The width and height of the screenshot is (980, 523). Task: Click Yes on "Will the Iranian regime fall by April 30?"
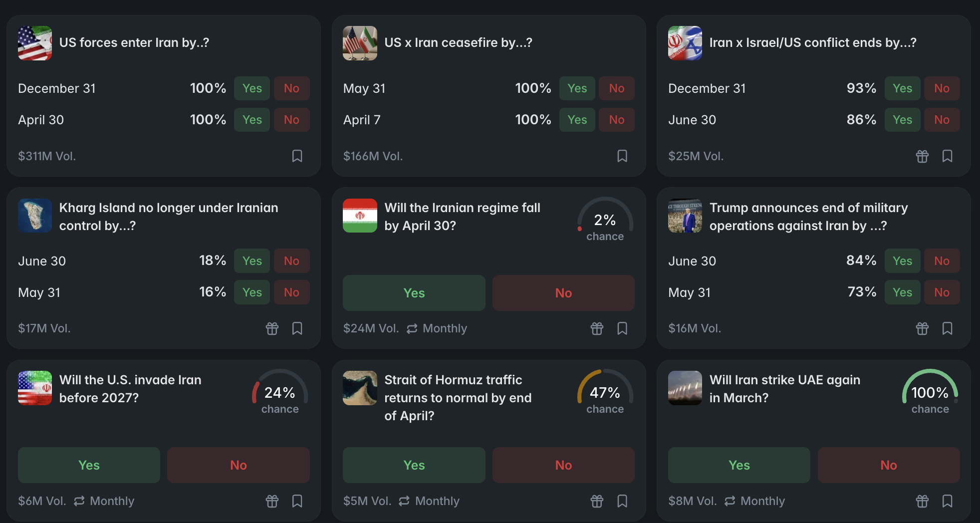tap(413, 293)
